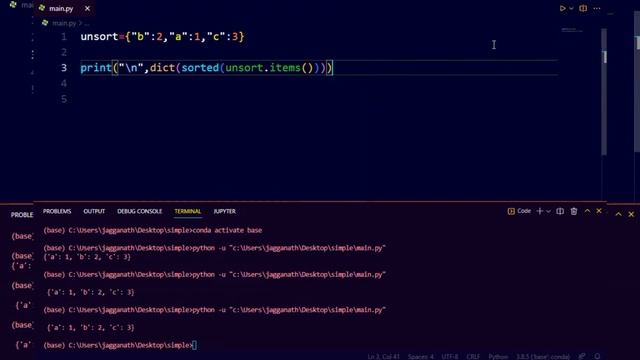Switch to the JUPYTER tab
The height and width of the screenshot is (360, 640).
(224, 211)
